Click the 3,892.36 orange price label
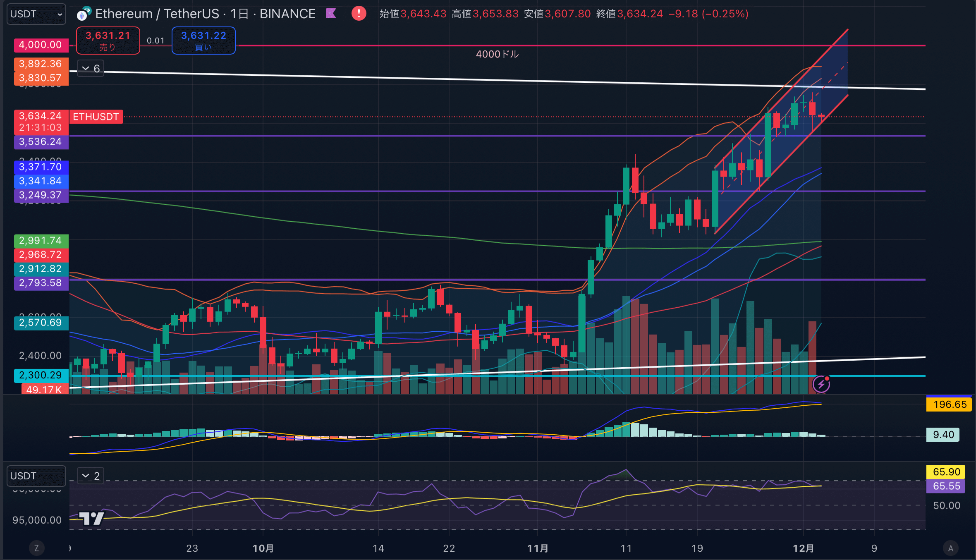The width and height of the screenshot is (976, 560). point(41,64)
